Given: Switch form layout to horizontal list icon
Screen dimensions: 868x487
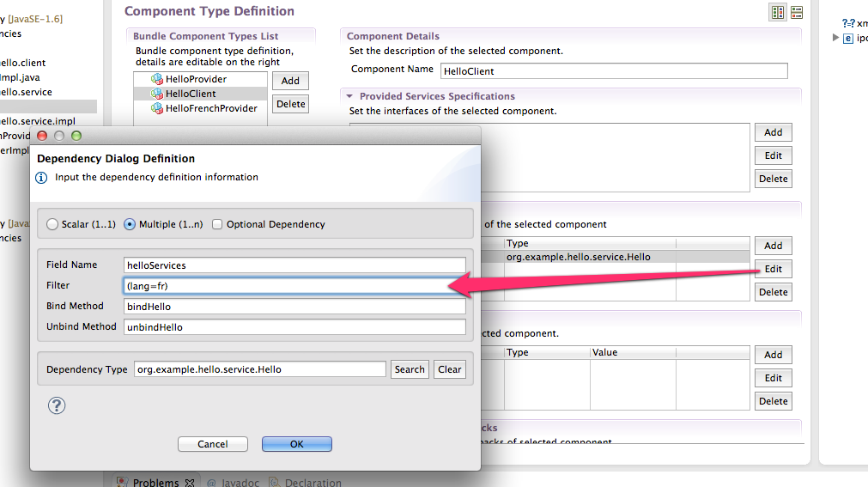Looking at the screenshot, I should [797, 12].
